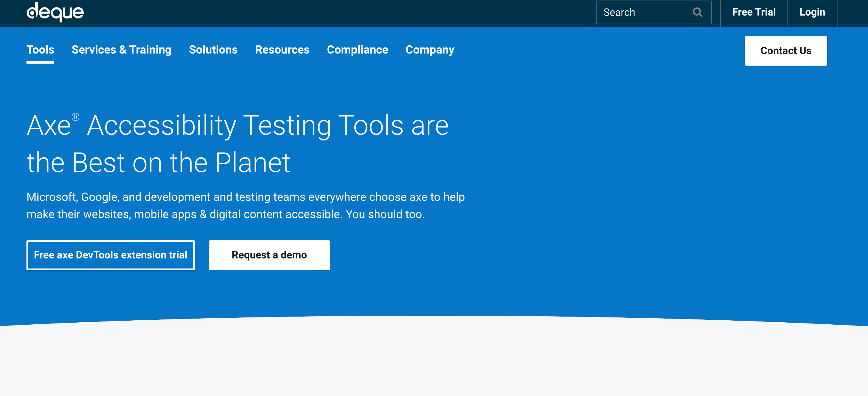868x396 pixels.
Task: Click the Login button
Action: coord(812,12)
